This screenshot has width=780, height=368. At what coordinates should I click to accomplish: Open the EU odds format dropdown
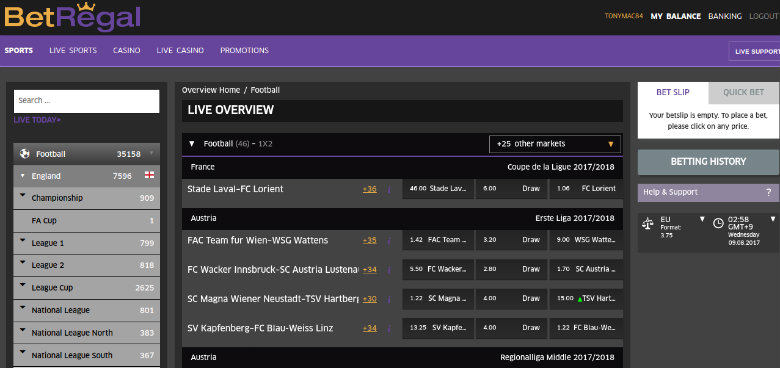tap(702, 219)
